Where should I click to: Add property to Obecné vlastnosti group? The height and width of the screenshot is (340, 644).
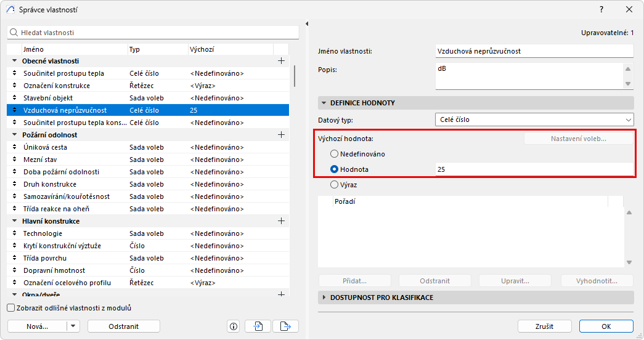281,61
